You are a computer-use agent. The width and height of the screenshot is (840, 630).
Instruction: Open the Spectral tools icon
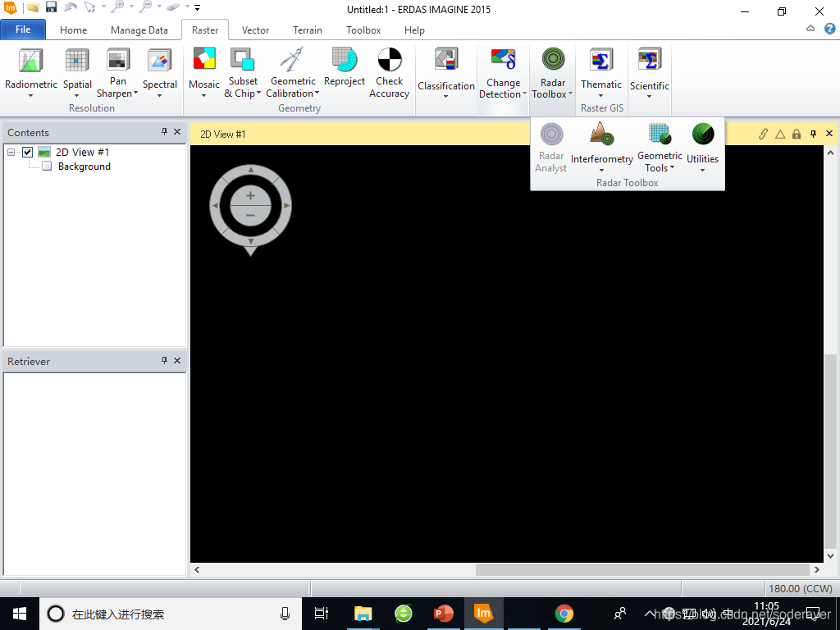159,60
